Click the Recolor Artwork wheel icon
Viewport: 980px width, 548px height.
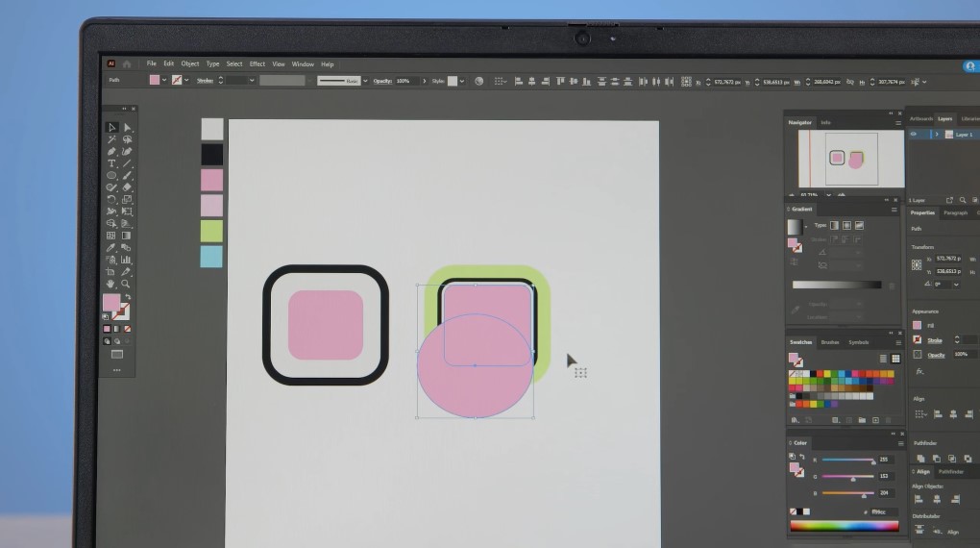click(479, 81)
